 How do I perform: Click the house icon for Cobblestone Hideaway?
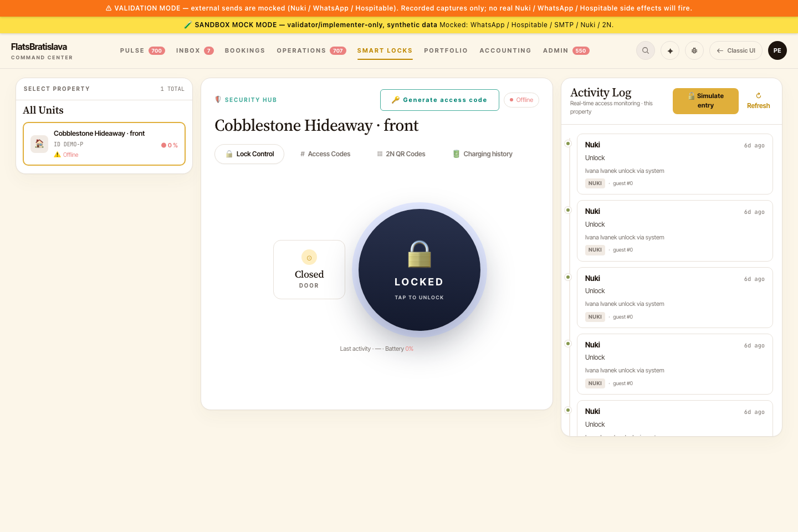click(39, 144)
